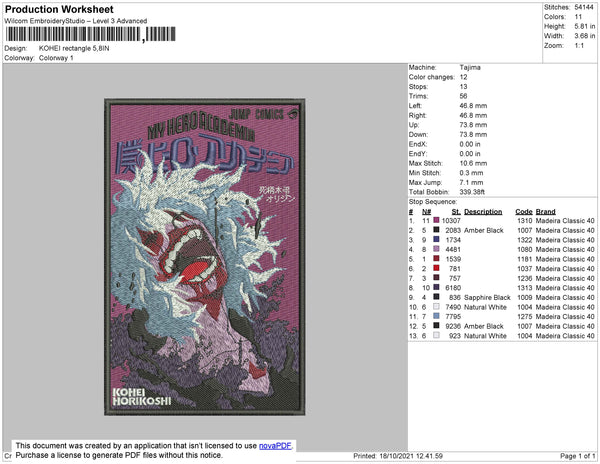Select the magenta swatch in row 1
This screenshot has width=600, height=464.
[436, 220]
